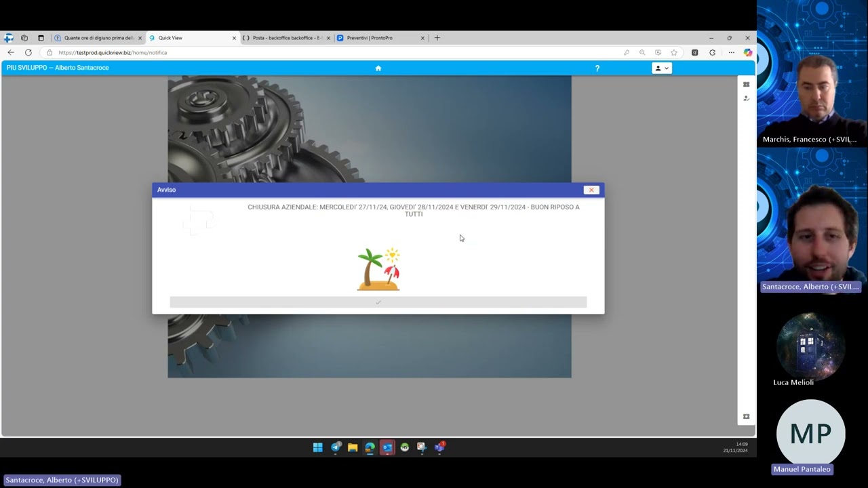View site information lock icon
Screen dimensions: 868x488
pos(50,52)
